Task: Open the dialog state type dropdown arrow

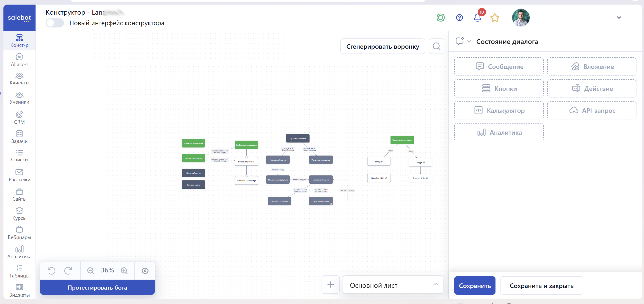Action: pyautogui.click(x=469, y=41)
